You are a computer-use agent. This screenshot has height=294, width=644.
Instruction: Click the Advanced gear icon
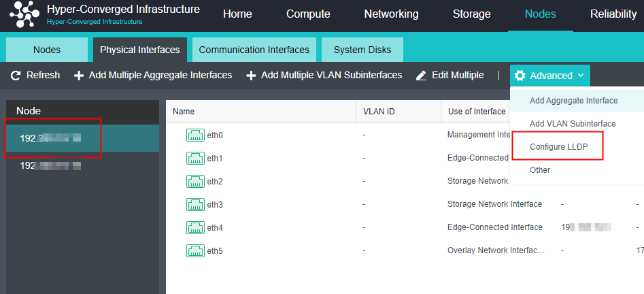(x=520, y=76)
